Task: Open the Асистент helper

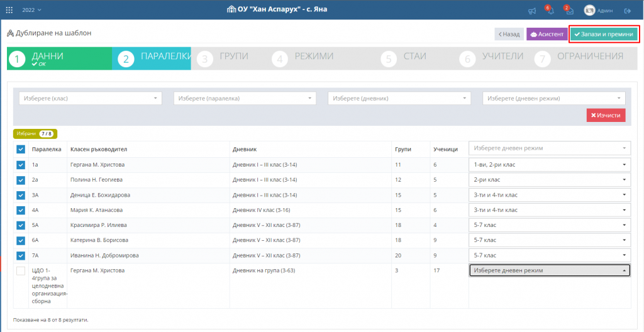Action: [x=547, y=35]
